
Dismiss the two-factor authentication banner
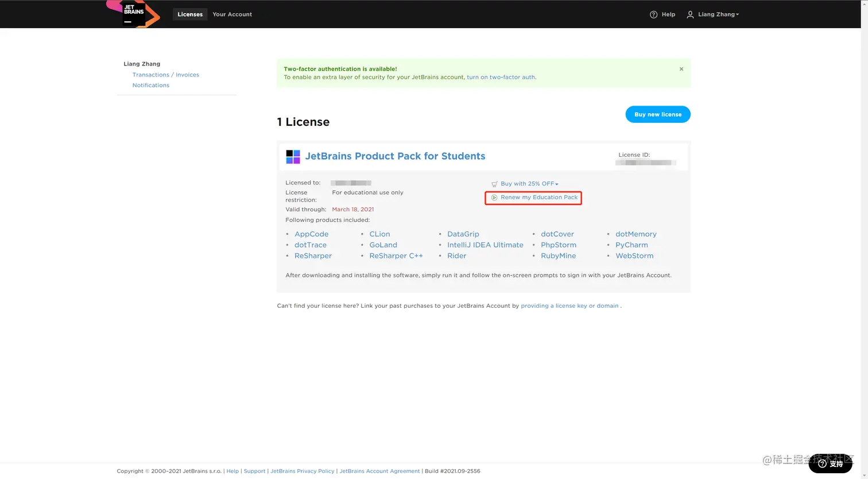coord(681,69)
